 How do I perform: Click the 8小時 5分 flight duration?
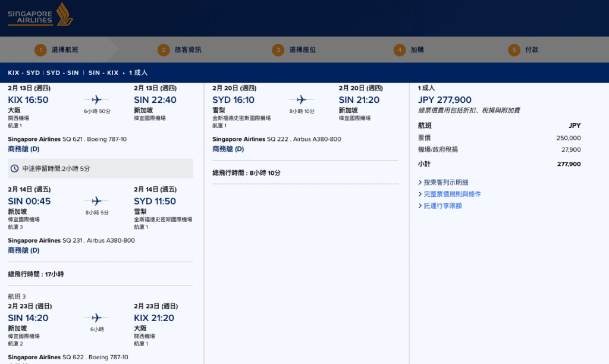pyautogui.click(x=97, y=212)
